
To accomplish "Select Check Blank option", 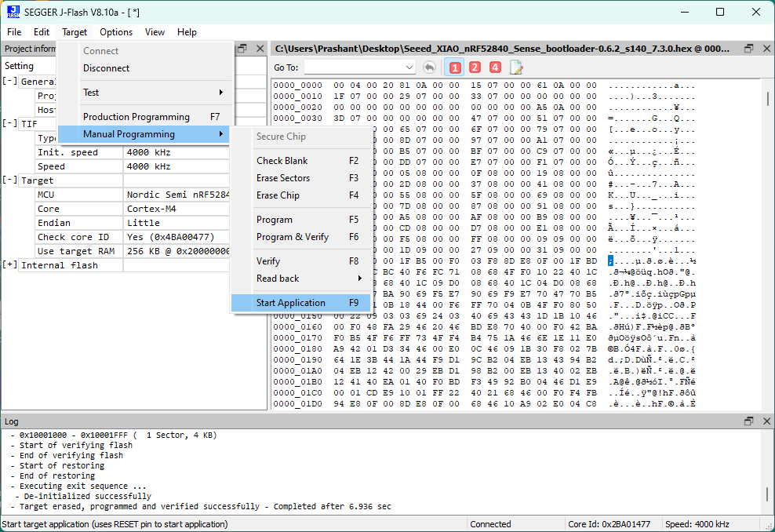I will click(x=300, y=161).
